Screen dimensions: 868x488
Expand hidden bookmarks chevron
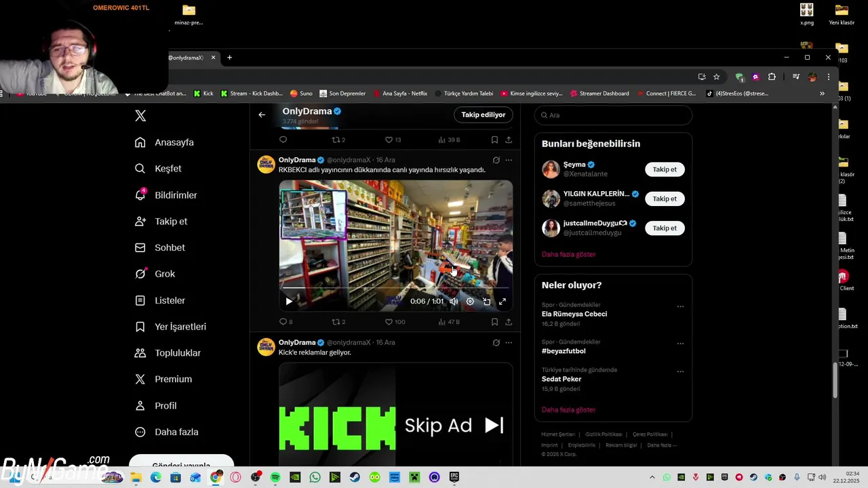point(822,94)
